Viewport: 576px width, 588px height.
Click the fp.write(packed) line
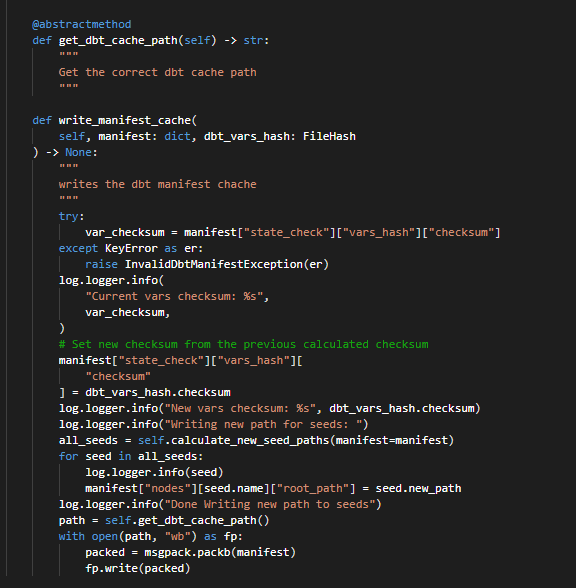(138, 568)
